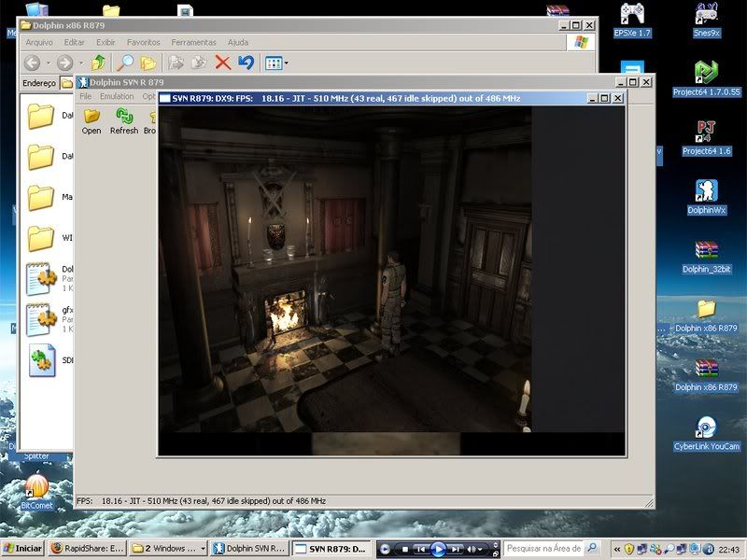747x560 pixels.
Task: Click the Resident Evil game render area
Action: [391, 281]
